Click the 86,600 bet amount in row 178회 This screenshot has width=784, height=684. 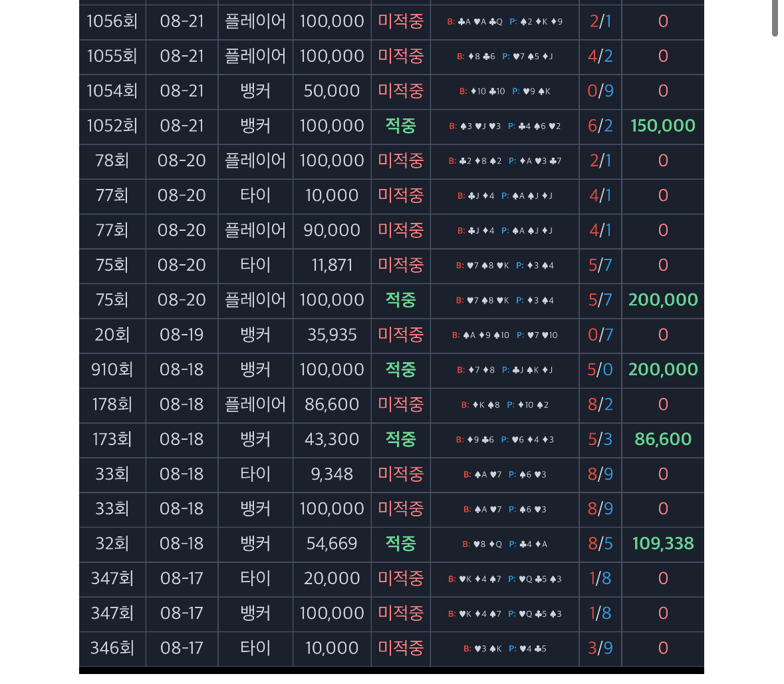[x=332, y=405]
